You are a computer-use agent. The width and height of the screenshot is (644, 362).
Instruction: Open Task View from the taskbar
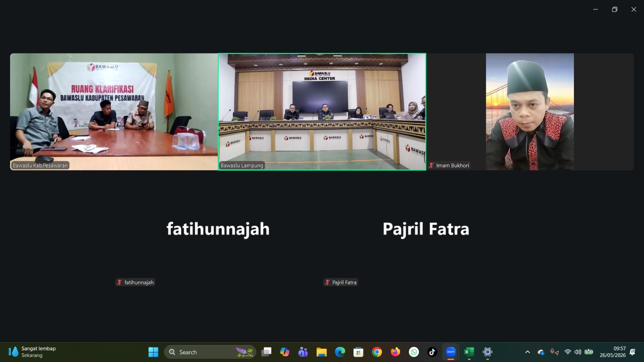point(266,352)
